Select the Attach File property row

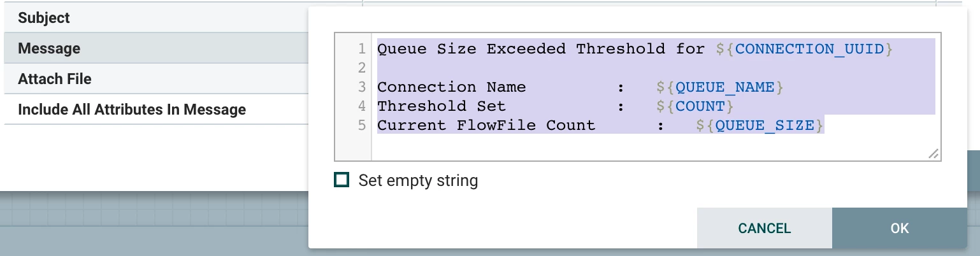[x=156, y=79]
